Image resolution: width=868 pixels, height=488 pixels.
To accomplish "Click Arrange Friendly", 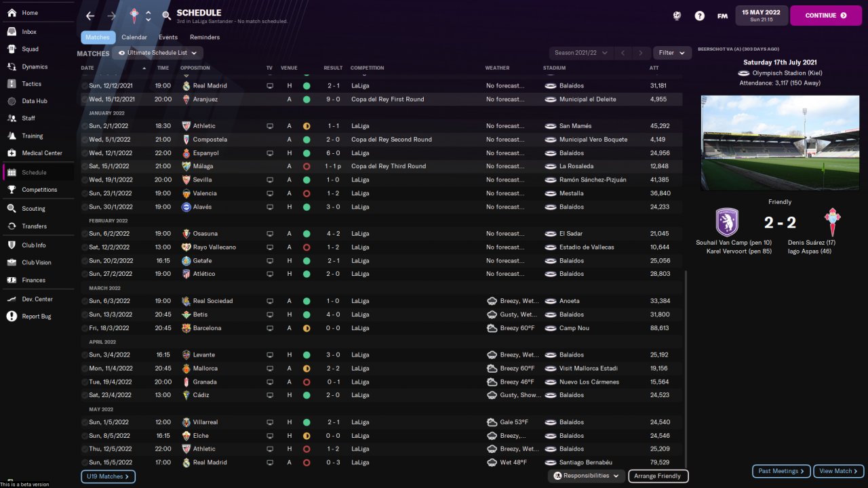I will (x=658, y=476).
